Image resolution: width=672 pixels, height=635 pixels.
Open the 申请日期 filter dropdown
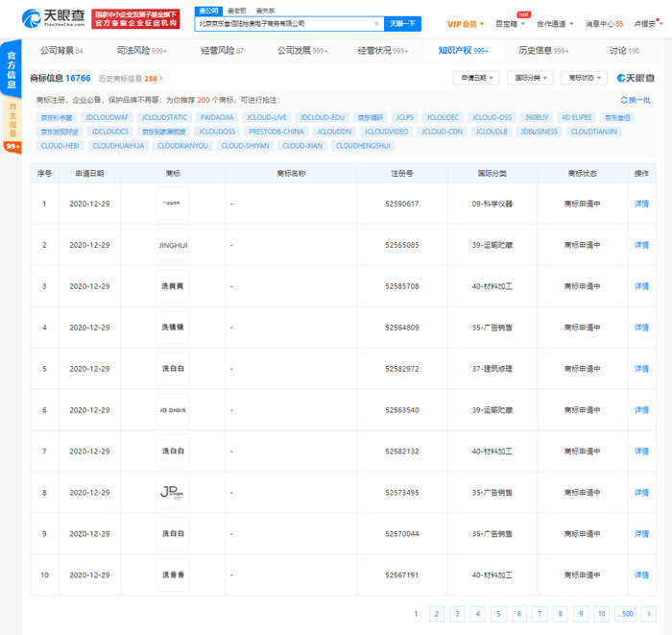coord(476,78)
